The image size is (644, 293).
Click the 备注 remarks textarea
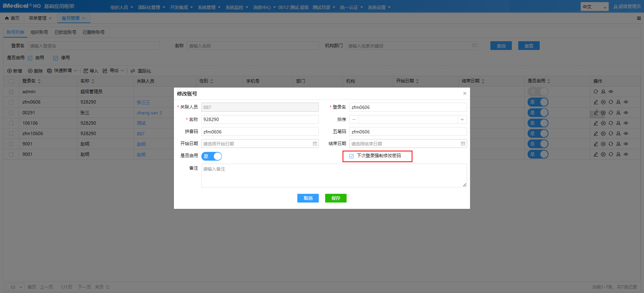point(334,175)
